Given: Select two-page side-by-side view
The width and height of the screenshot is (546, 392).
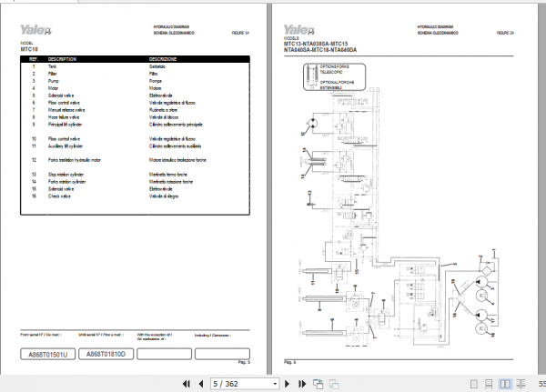Looking at the screenshot, I should pos(505,384).
